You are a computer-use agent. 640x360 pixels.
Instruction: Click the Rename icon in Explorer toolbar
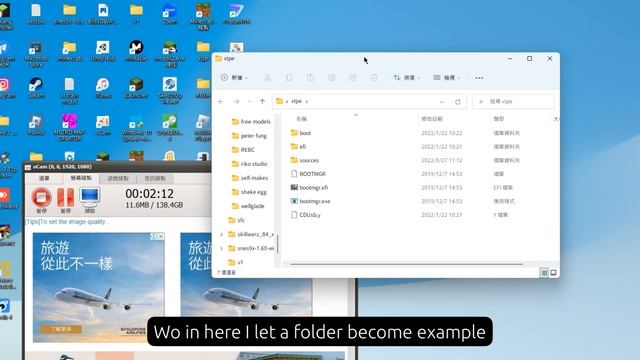[331, 78]
